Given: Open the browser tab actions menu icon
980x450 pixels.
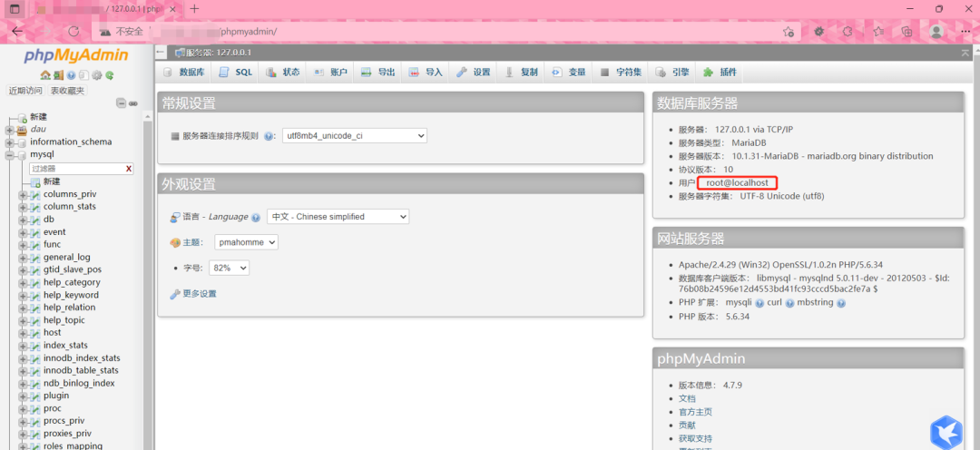Looking at the screenshot, I should click(x=15, y=9).
